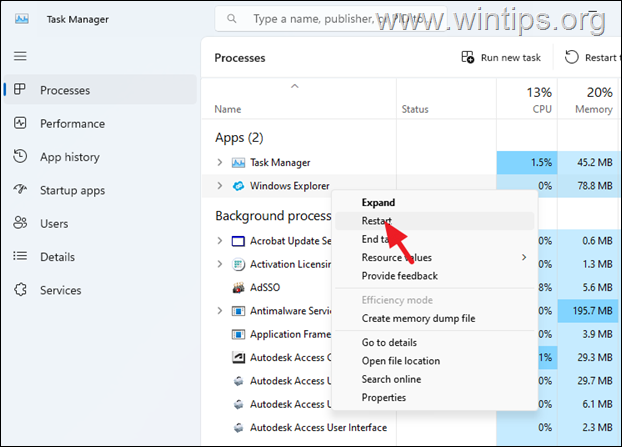The height and width of the screenshot is (447, 622).
Task: Open the App history section
Action: pos(100,157)
